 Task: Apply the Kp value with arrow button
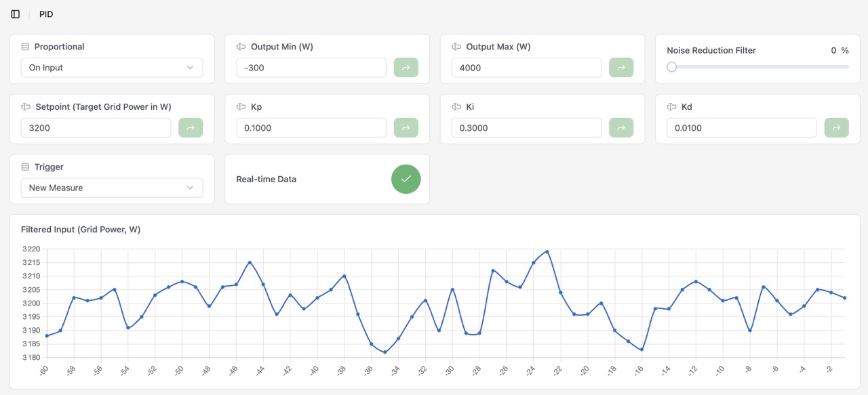pos(406,128)
